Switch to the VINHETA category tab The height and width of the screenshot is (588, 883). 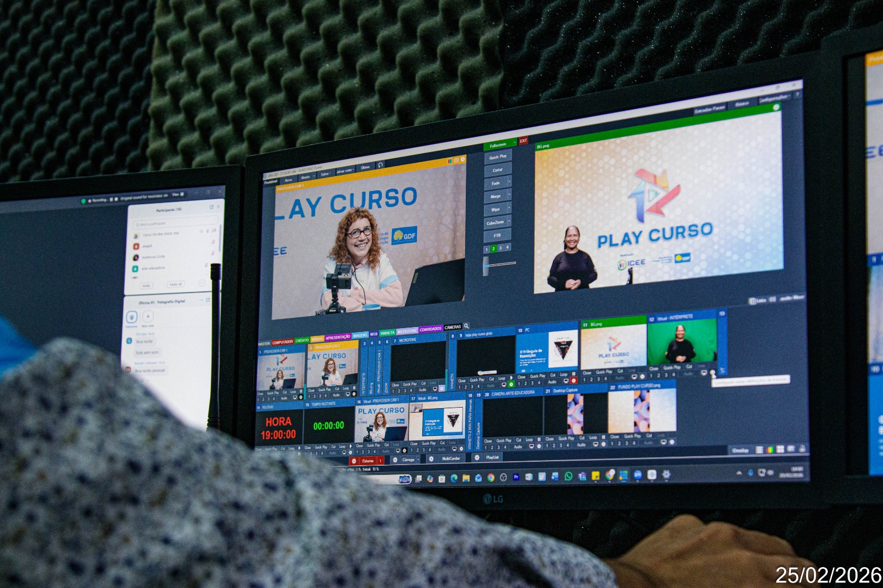coord(387,333)
